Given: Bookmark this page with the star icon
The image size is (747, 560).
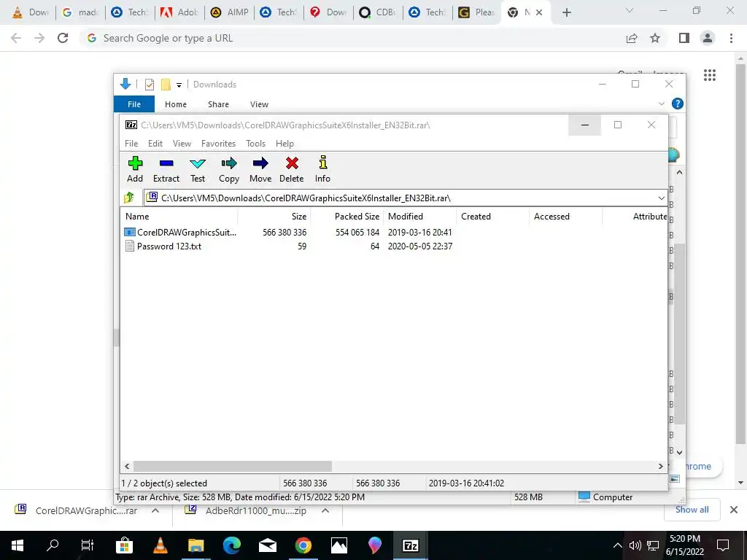Looking at the screenshot, I should point(655,38).
